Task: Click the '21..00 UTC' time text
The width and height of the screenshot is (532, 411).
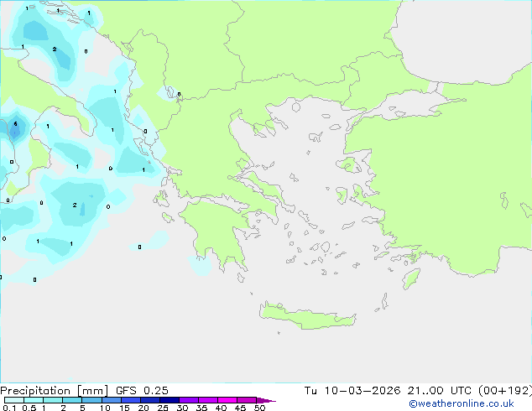Action: [440, 391]
